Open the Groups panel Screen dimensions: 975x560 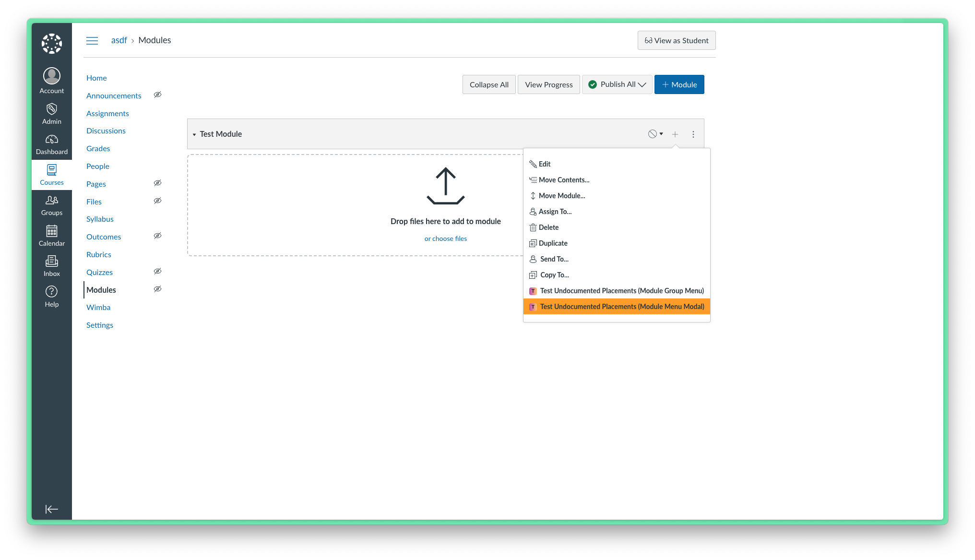coord(51,204)
